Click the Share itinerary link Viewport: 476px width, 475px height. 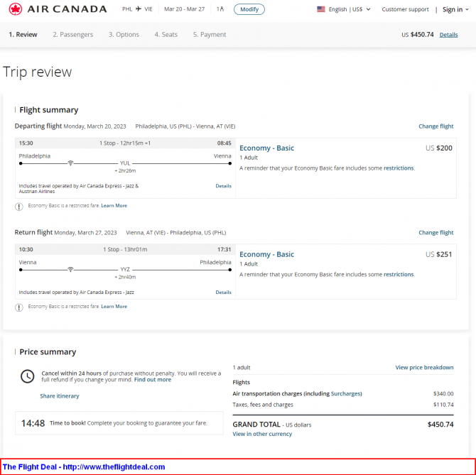click(60, 395)
